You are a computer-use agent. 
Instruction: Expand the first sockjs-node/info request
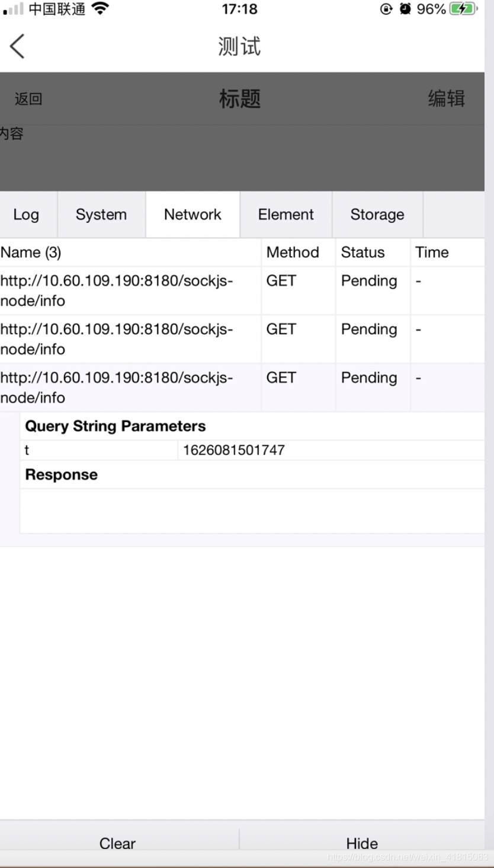pyautogui.click(x=130, y=290)
